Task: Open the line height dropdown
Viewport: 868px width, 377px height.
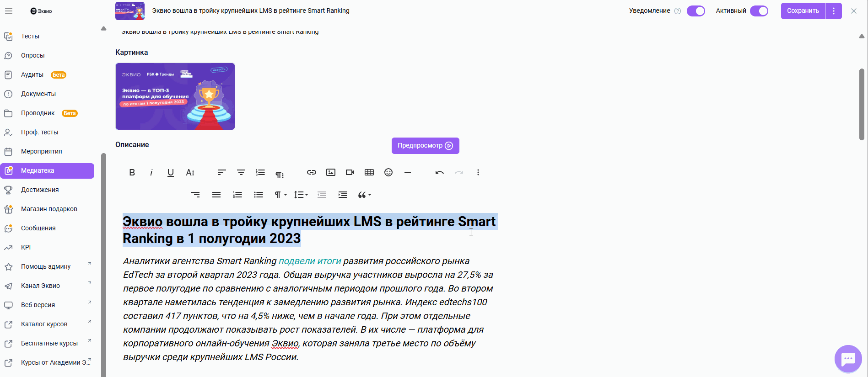Action: pyautogui.click(x=301, y=195)
